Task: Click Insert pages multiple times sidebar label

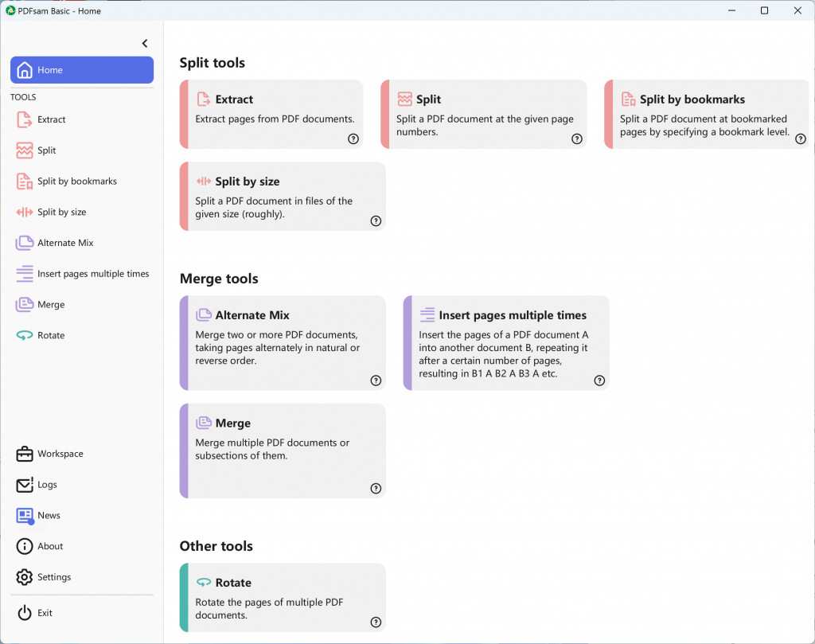Action: 93,274
